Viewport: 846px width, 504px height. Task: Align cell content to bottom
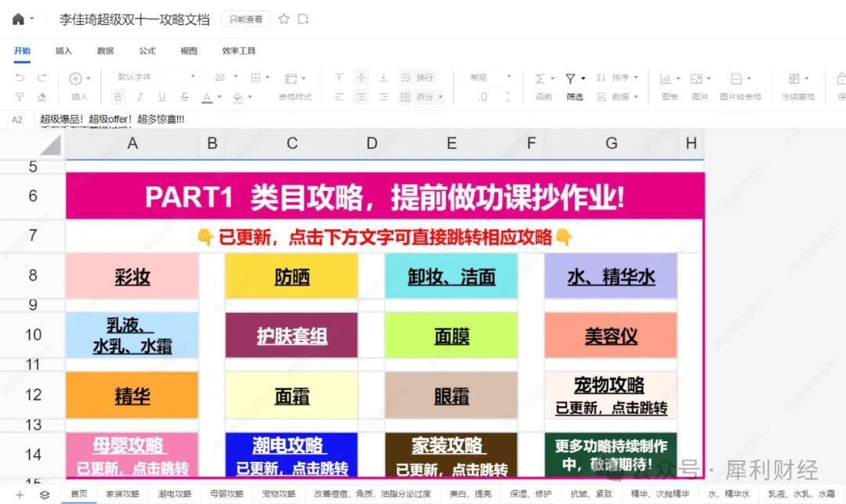[384, 77]
